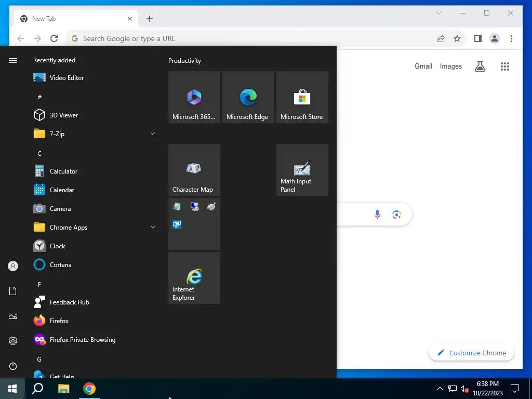Open the Microsoft Edge tile
Image resolution: width=532 pixels, height=399 pixels.
click(248, 97)
